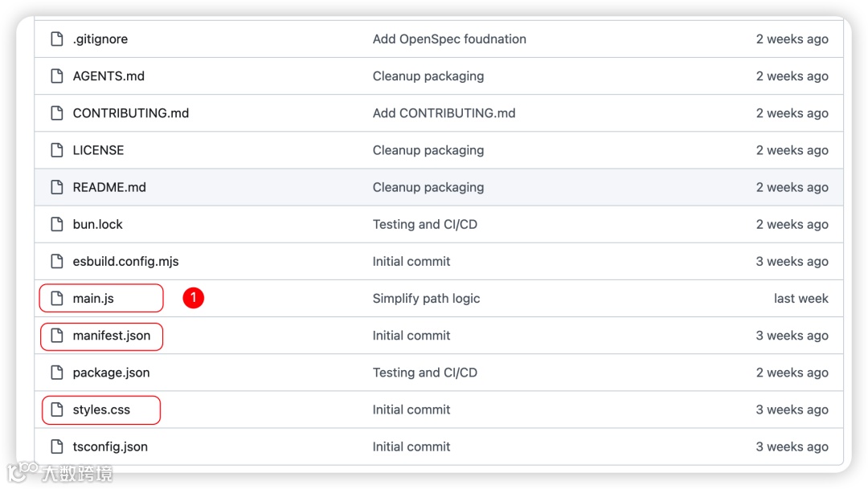This screenshot has width=868, height=489.
Task: Click the file icon beside styles.css
Action: pyautogui.click(x=57, y=410)
